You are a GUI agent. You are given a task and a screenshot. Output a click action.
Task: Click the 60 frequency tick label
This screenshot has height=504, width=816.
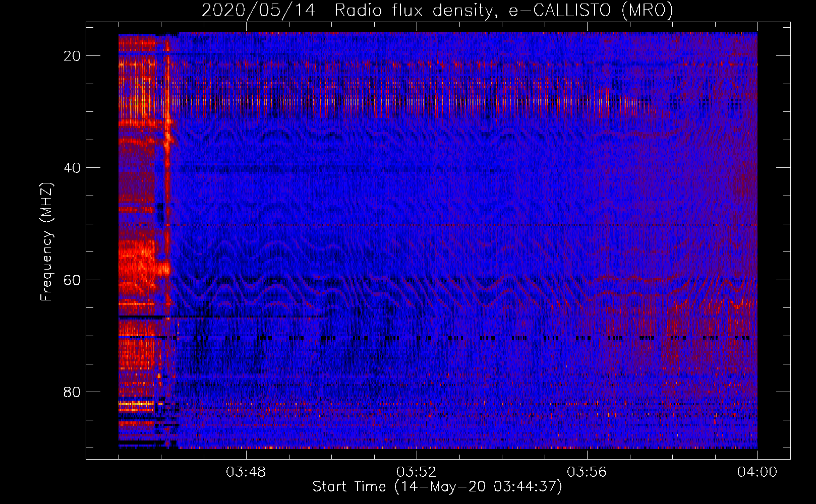pos(72,280)
